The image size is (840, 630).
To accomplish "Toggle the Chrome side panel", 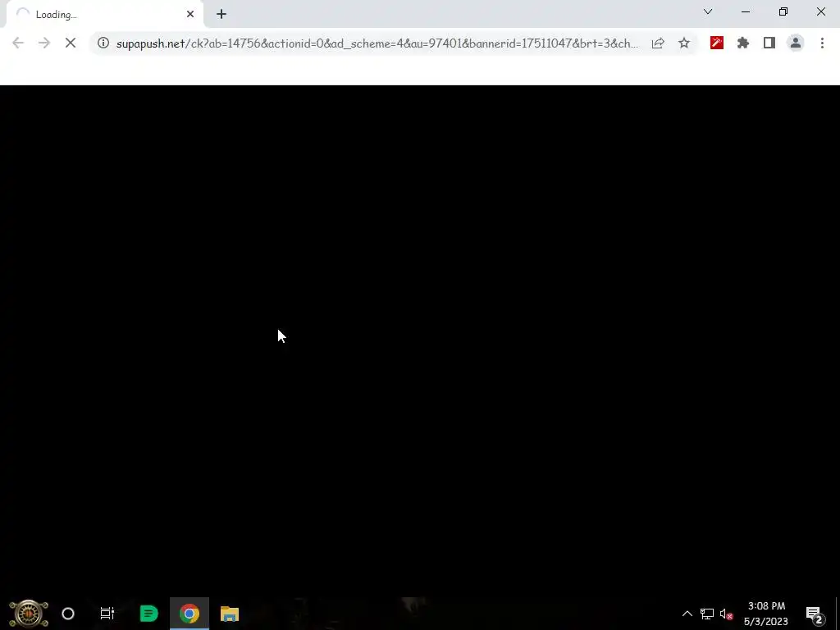I will coord(769,43).
